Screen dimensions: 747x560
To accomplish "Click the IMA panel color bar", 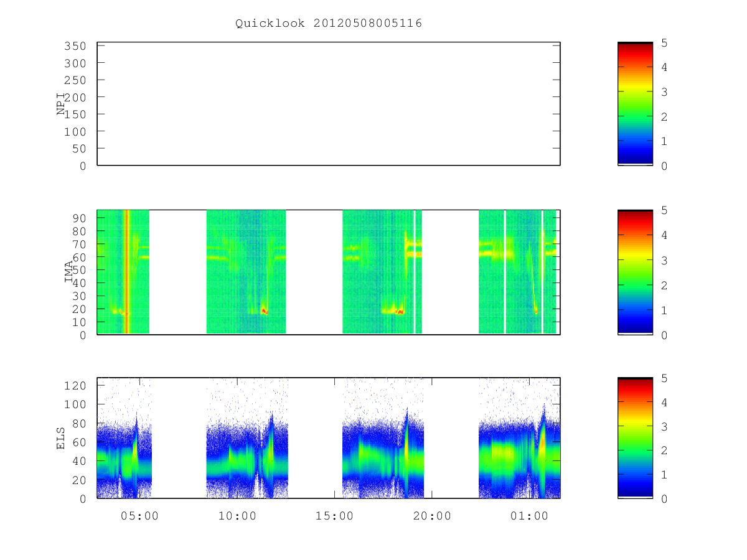I will pos(635,272).
